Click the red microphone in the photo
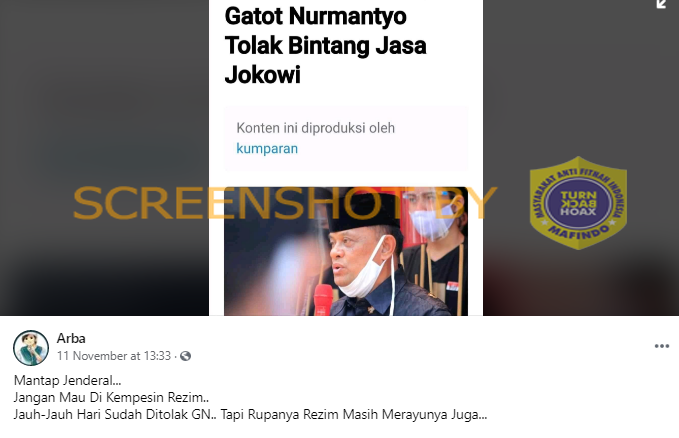The image size is (679, 438). 323,300
